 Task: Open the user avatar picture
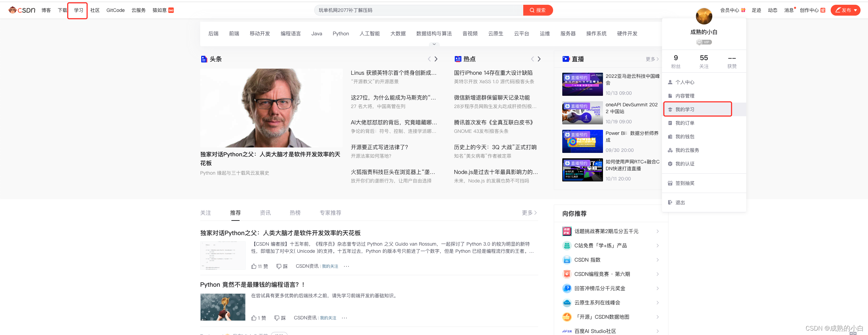[x=704, y=16]
